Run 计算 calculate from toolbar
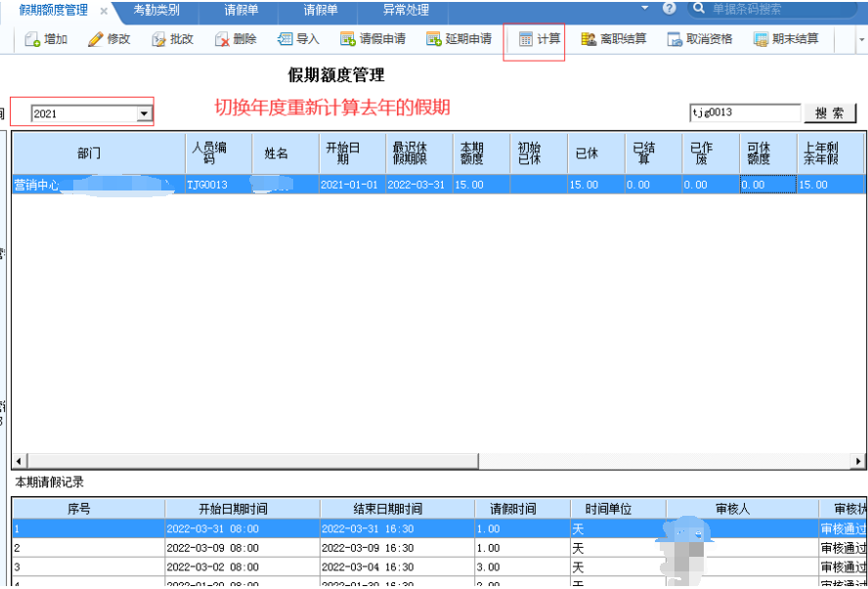The width and height of the screenshot is (868, 589). coord(526,40)
